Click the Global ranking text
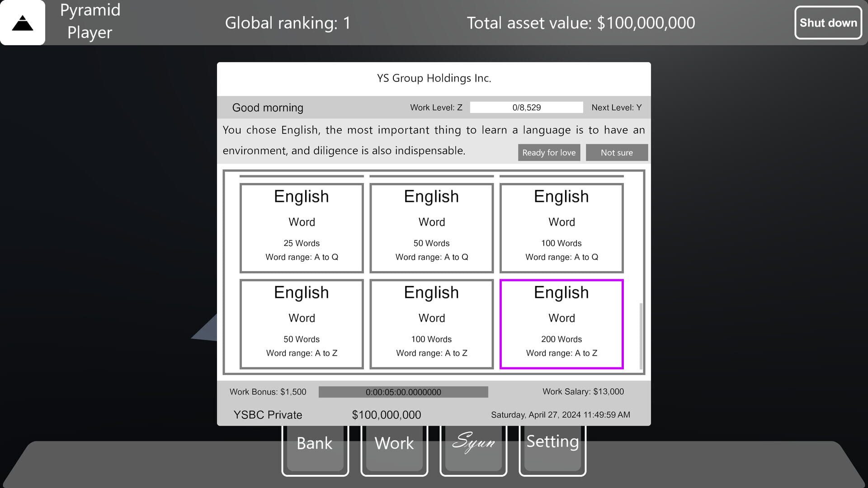This screenshot has height=488, width=868. coord(288,23)
